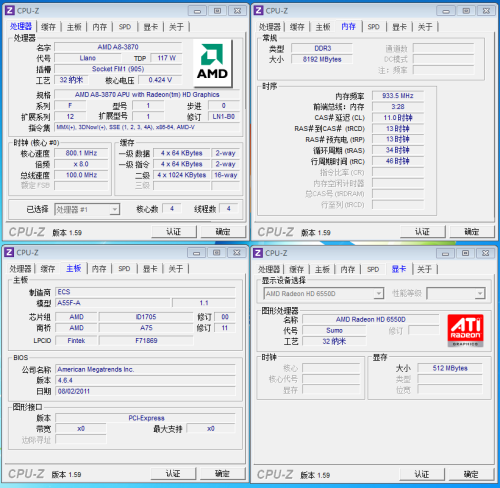Click the CPU-Z title icon in the graphics window
The height and width of the screenshot is (488, 500).
coord(258,253)
